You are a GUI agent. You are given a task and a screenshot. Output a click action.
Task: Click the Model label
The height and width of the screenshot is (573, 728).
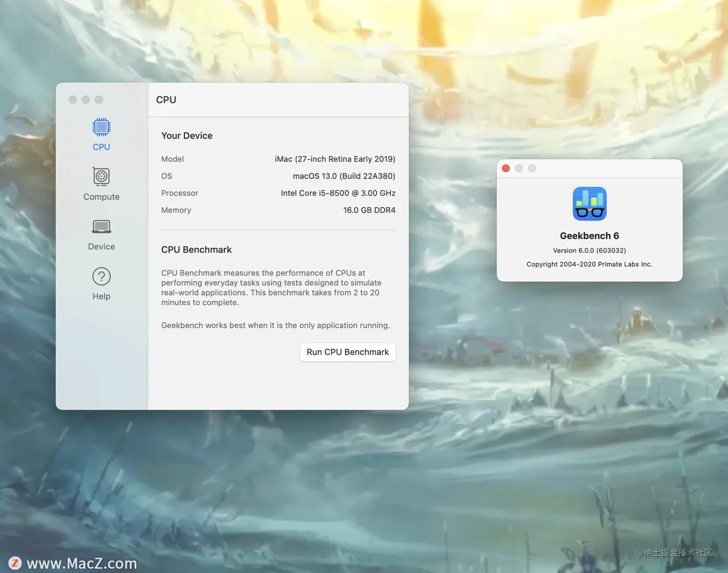point(172,159)
